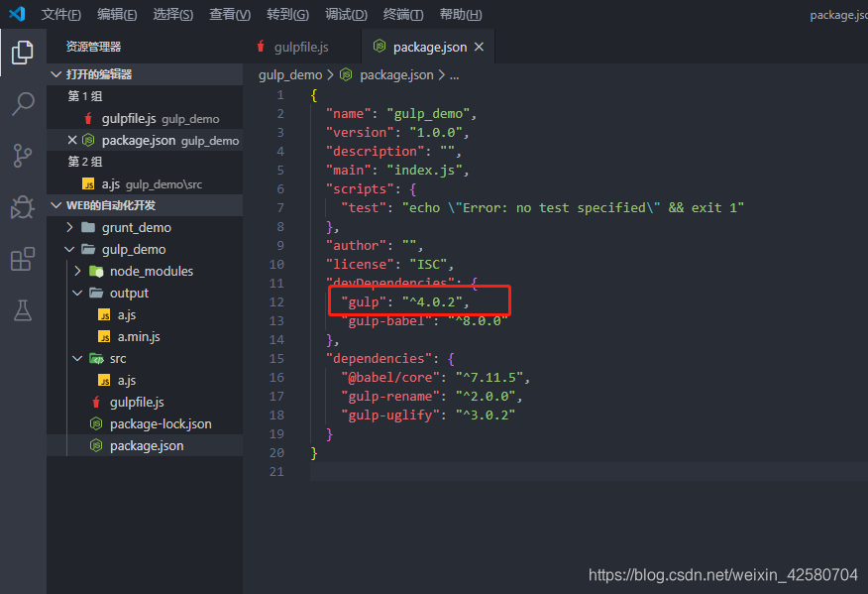Expand the grunt_demo folder chevron
The width and height of the screenshot is (868, 594).
(x=69, y=227)
